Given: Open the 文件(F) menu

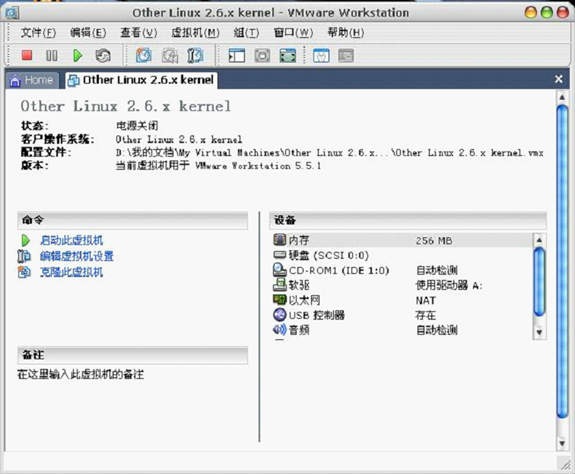Looking at the screenshot, I should pyautogui.click(x=38, y=33).
